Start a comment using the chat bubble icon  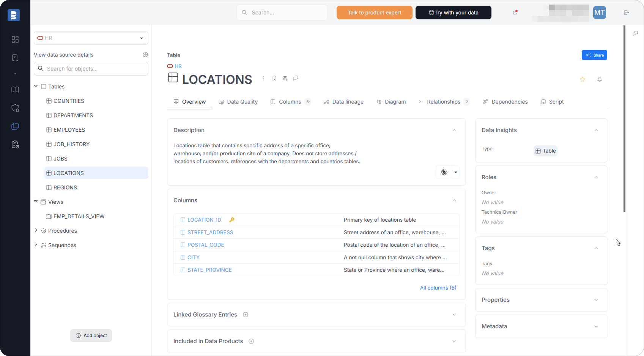point(296,78)
